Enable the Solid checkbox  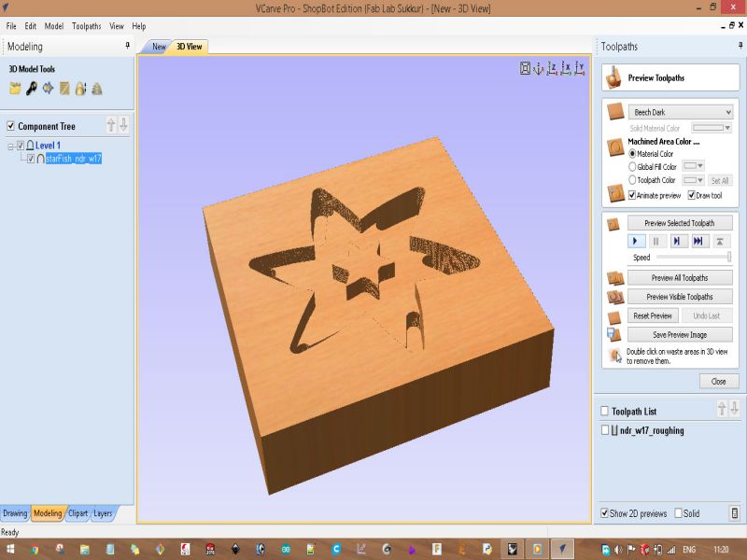coord(679,513)
